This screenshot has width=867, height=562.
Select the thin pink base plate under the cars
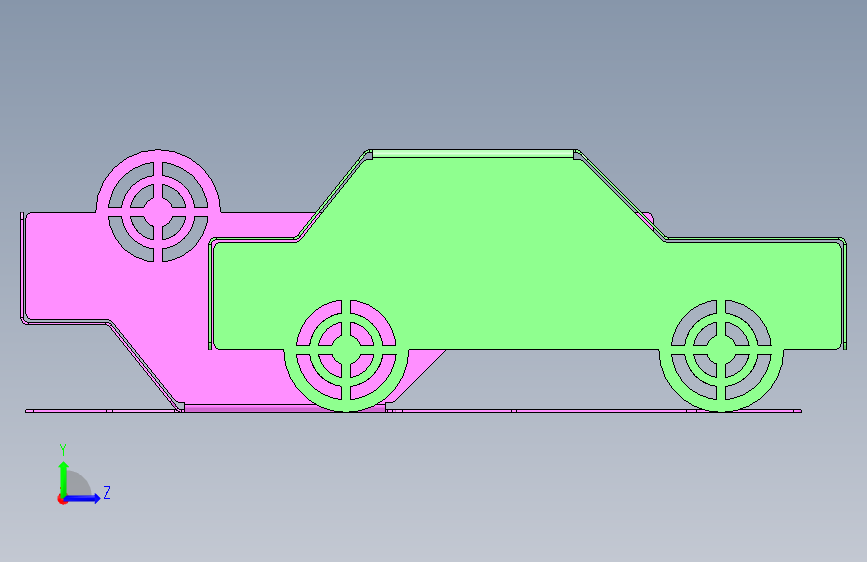point(414,411)
